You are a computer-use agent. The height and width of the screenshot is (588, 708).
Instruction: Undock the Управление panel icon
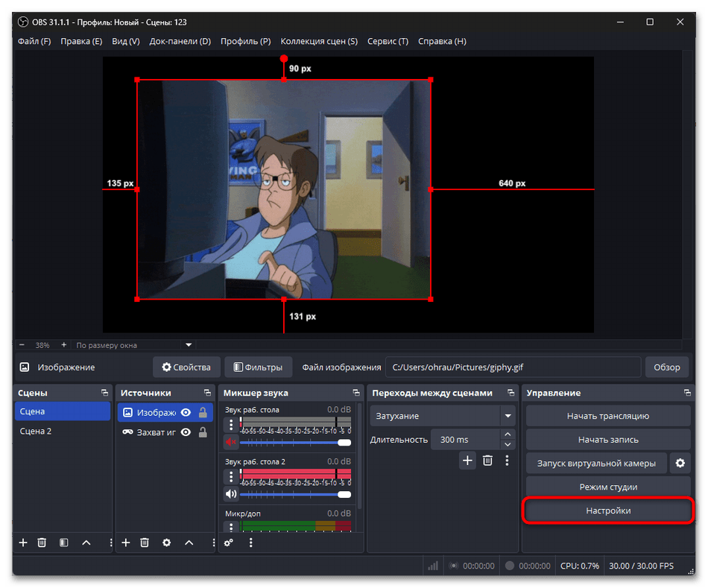(x=687, y=393)
